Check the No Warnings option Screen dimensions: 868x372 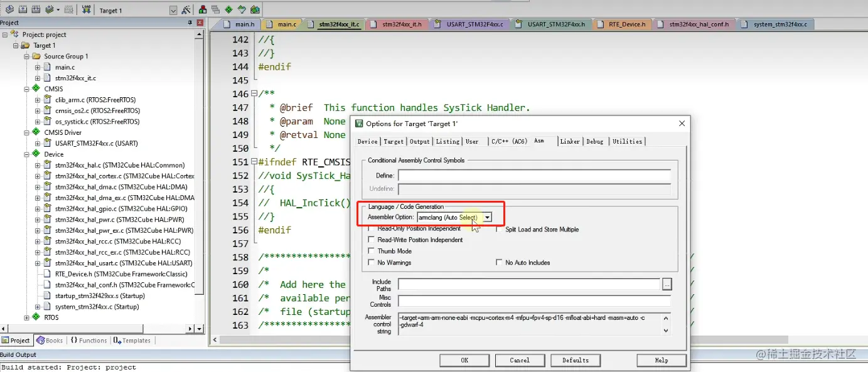[x=372, y=262]
